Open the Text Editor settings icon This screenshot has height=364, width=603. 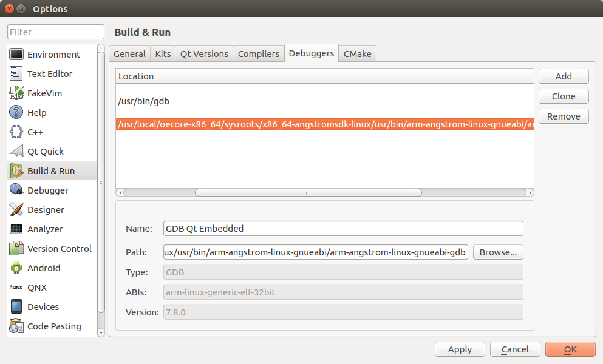(16, 74)
